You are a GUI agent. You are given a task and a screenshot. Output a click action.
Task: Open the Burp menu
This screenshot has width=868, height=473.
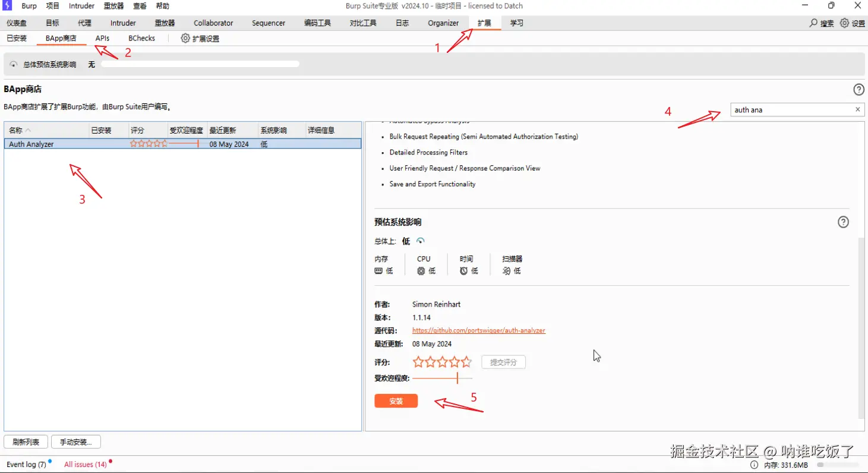(x=29, y=6)
